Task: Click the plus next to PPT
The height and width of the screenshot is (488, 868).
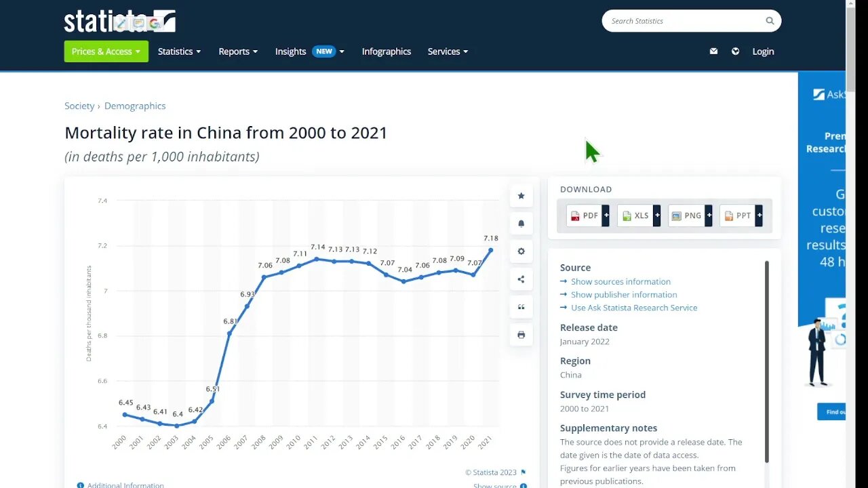Action: tap(759, 216)
